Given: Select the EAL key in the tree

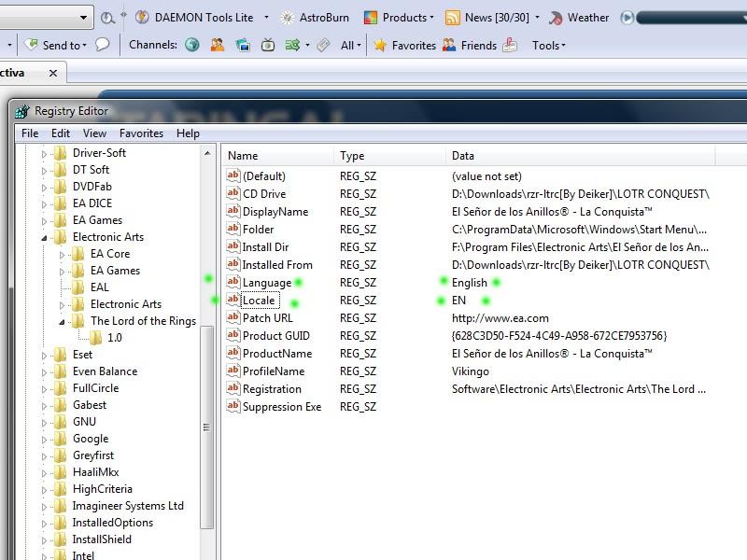Looking at the screenshot, I should point(100,287).
